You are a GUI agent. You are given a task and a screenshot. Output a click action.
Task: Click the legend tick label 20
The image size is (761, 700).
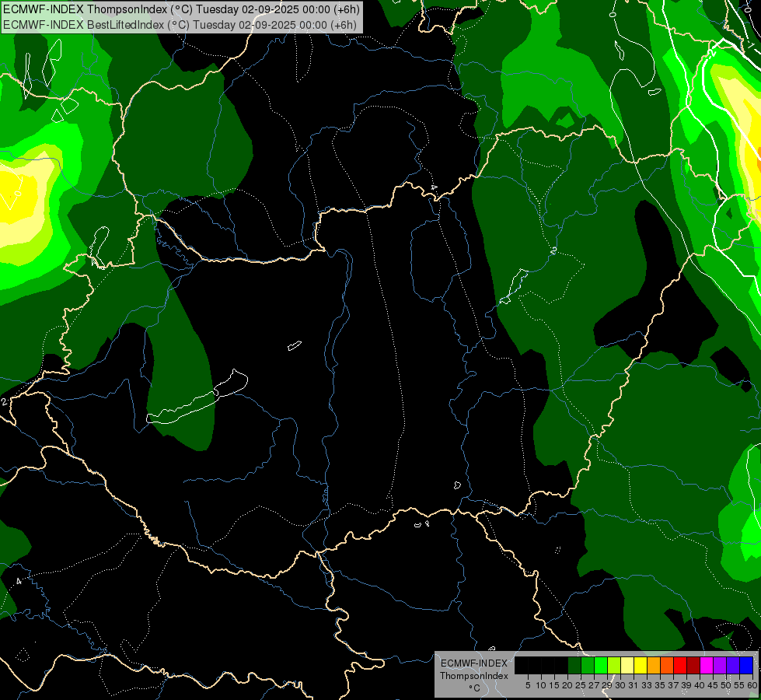pos(567,685)
